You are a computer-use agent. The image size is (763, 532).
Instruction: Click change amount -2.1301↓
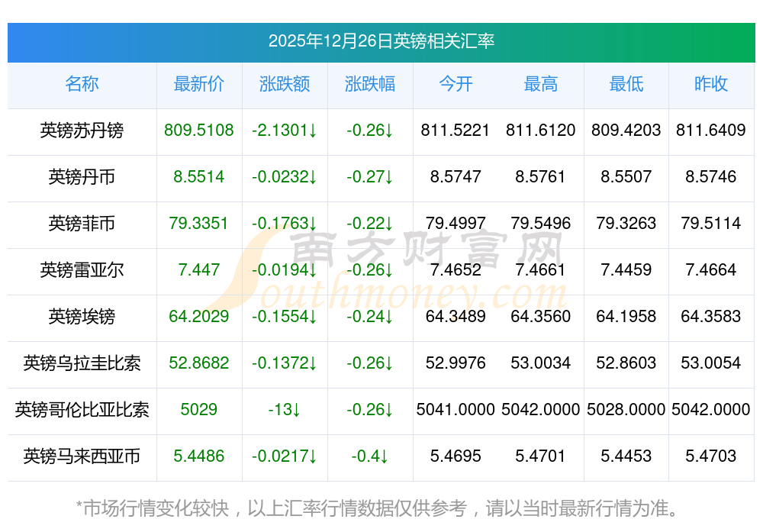point(285,130)
